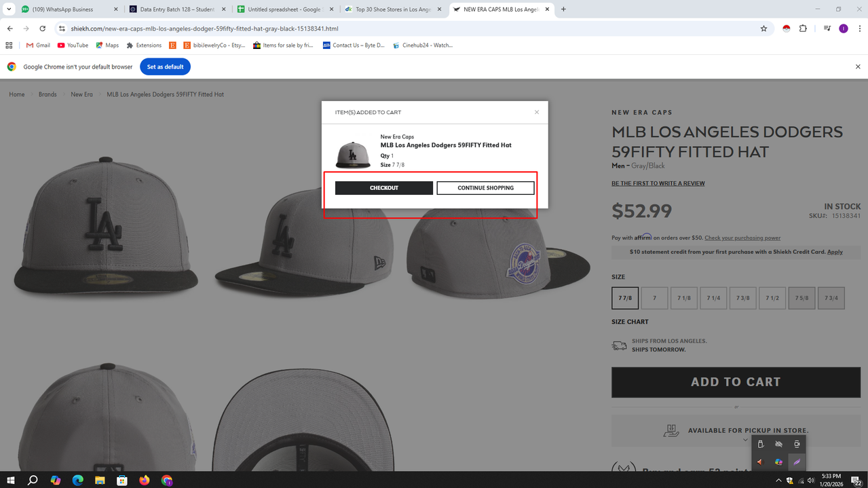Select size 7 7/8

pos(625,298)
